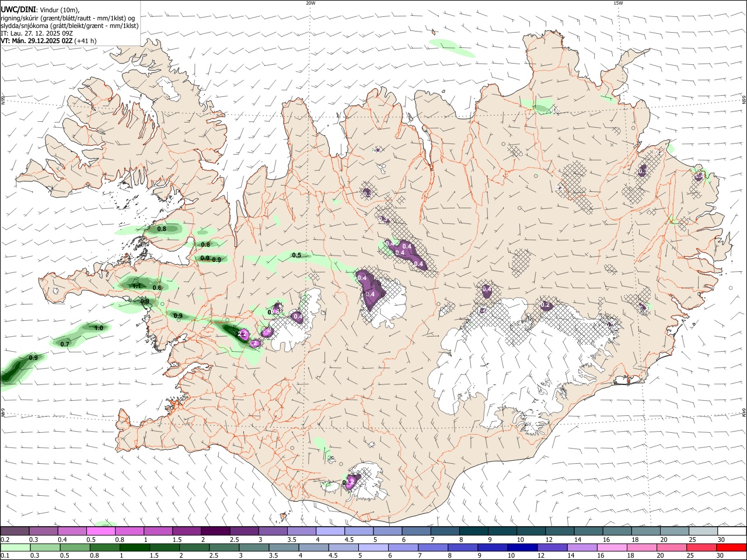
Task: Click the deep blue 10–12 rain scale swatch
Action: (522, 548)
